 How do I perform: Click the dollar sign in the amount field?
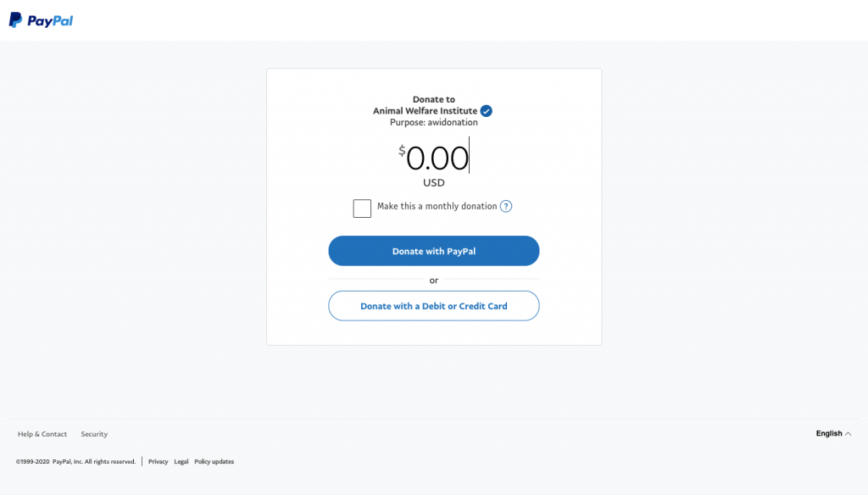401,151
